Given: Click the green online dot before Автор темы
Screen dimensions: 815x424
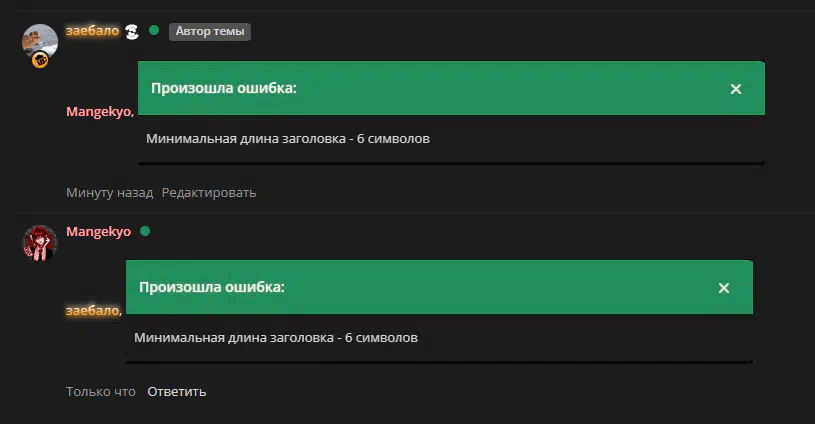Looking at the screenshot, I should 154,30.
